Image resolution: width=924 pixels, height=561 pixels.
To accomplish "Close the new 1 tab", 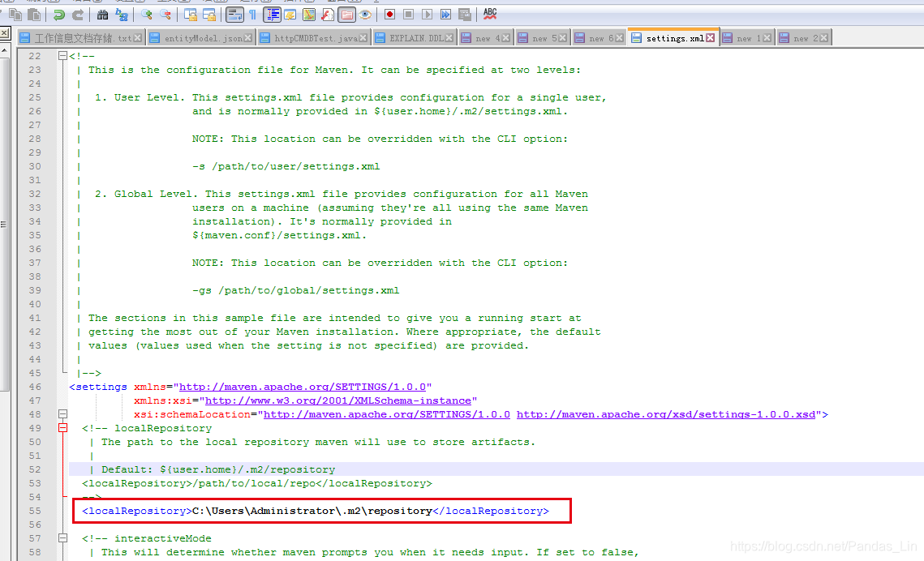I will pyautogui.click(x=767, y=38).
